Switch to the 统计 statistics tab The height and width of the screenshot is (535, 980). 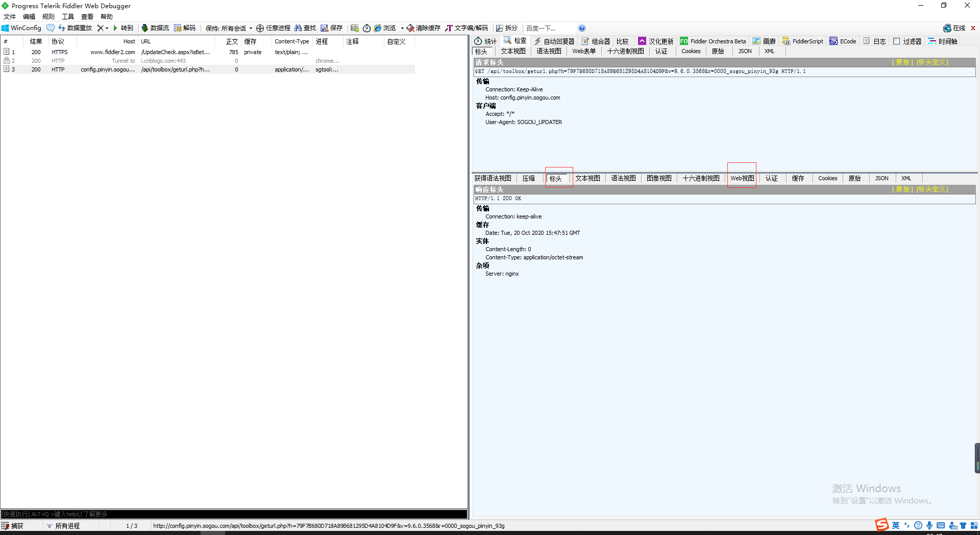tap(485, 41)
